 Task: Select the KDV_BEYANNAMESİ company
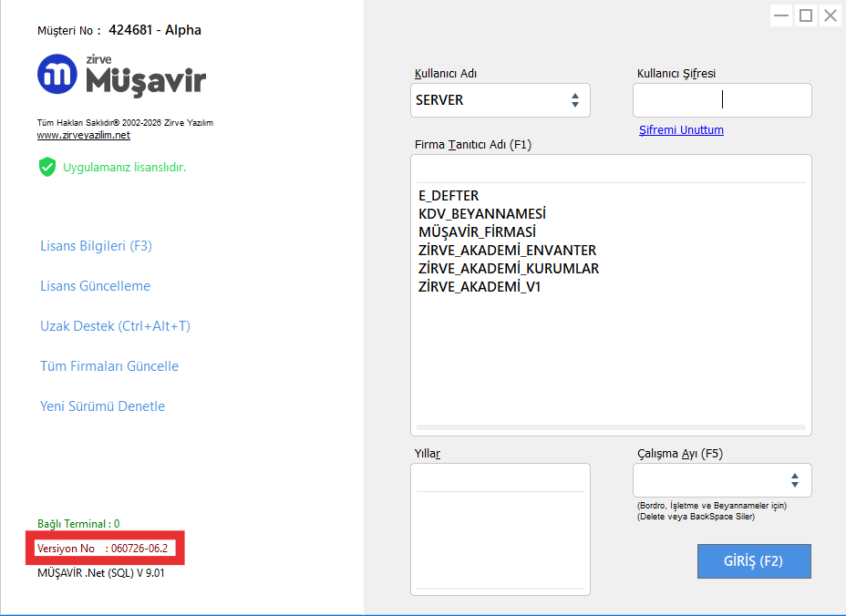482,213
